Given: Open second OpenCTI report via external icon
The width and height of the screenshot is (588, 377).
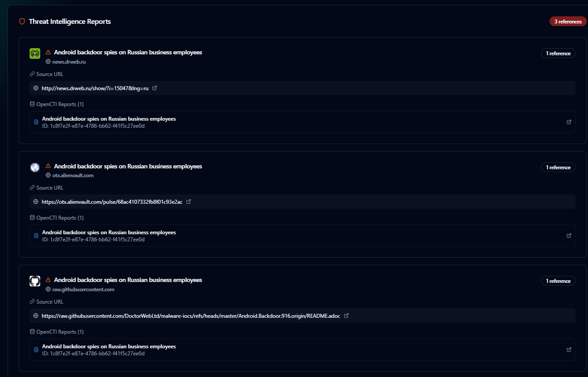Looking at the screenshot, I should point(569,236).
